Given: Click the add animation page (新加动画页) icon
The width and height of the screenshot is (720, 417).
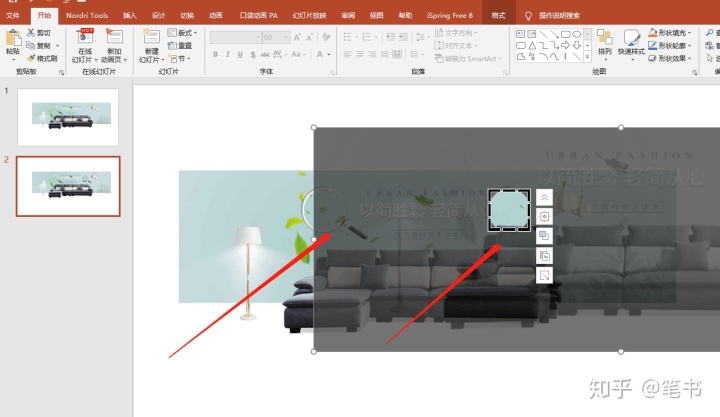Looking at the screenshot, I should click(x=114, y=37).
